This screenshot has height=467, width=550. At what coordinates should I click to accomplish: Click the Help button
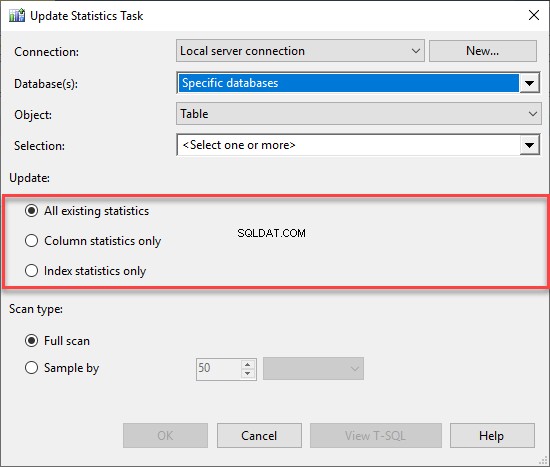(492, 435)
